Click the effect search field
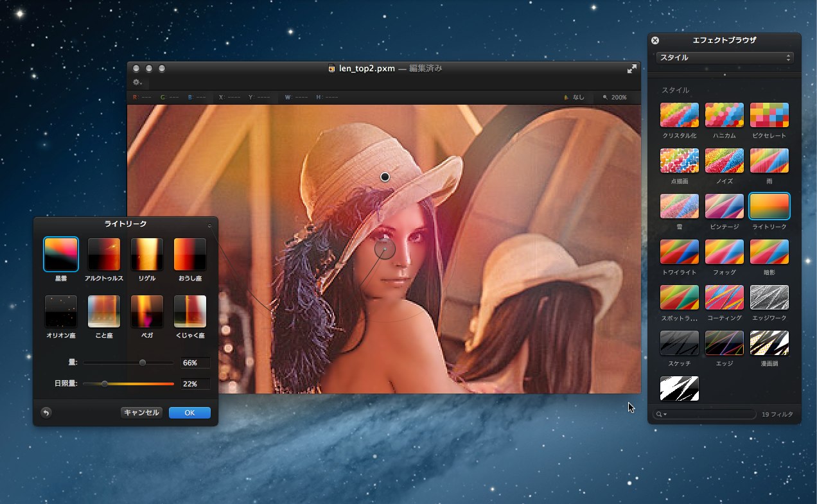The height and width of the screenshot is (504, 817). 705,415
